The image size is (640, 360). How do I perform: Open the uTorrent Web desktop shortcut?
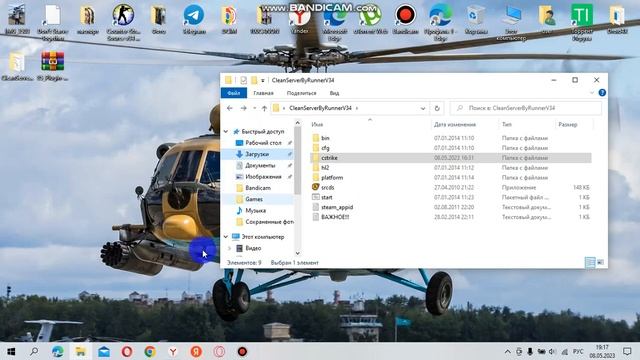(370, 19)
